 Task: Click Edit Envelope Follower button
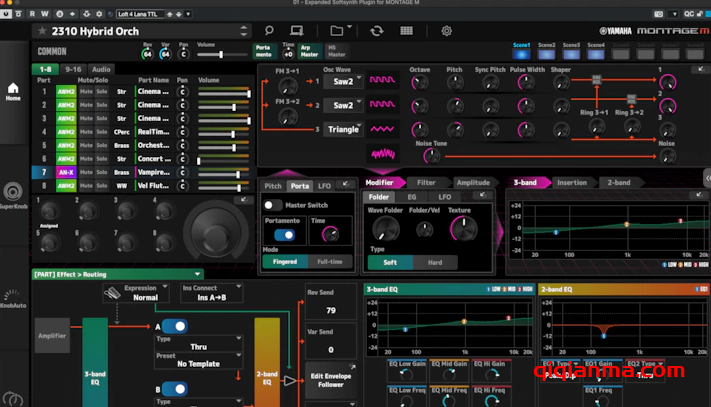click(x=331, y=380)
